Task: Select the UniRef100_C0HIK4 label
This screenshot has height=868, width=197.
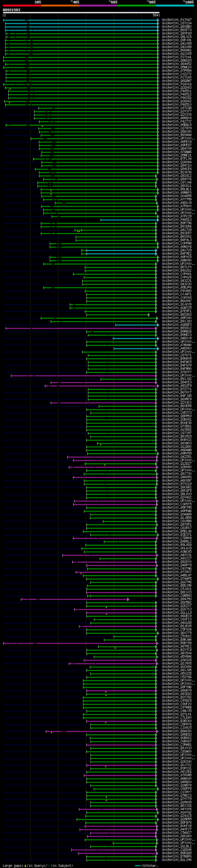Action: tap(177, 297)
